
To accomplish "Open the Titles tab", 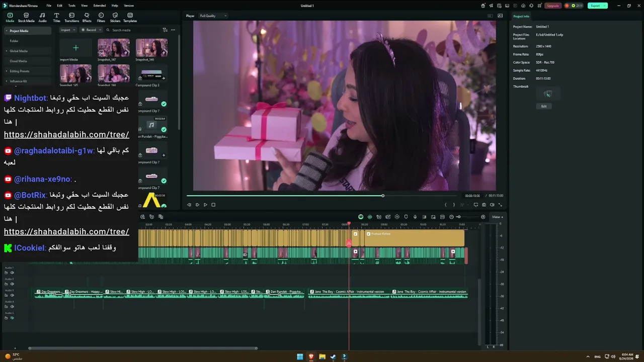I will tap(56, 18).
